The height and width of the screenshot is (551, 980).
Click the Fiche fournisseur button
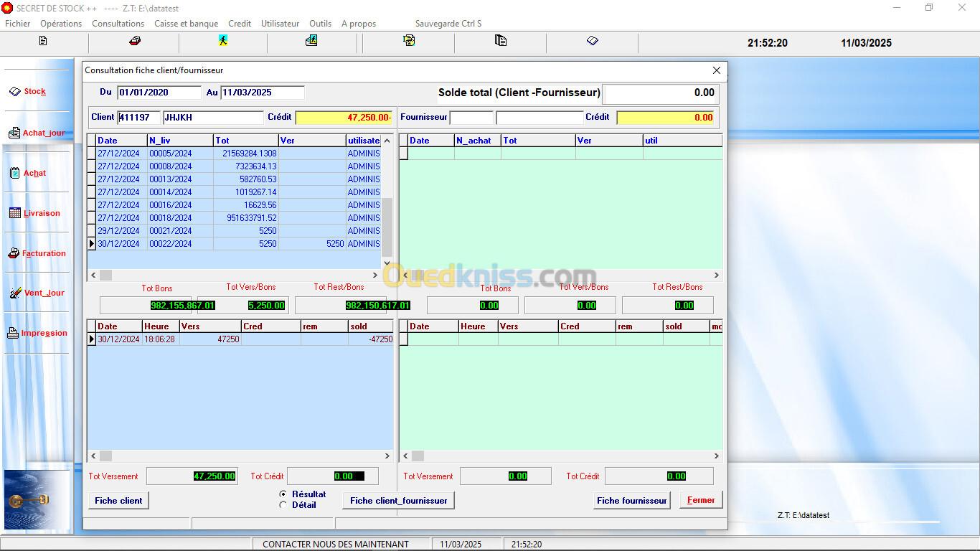coord(631,501)
